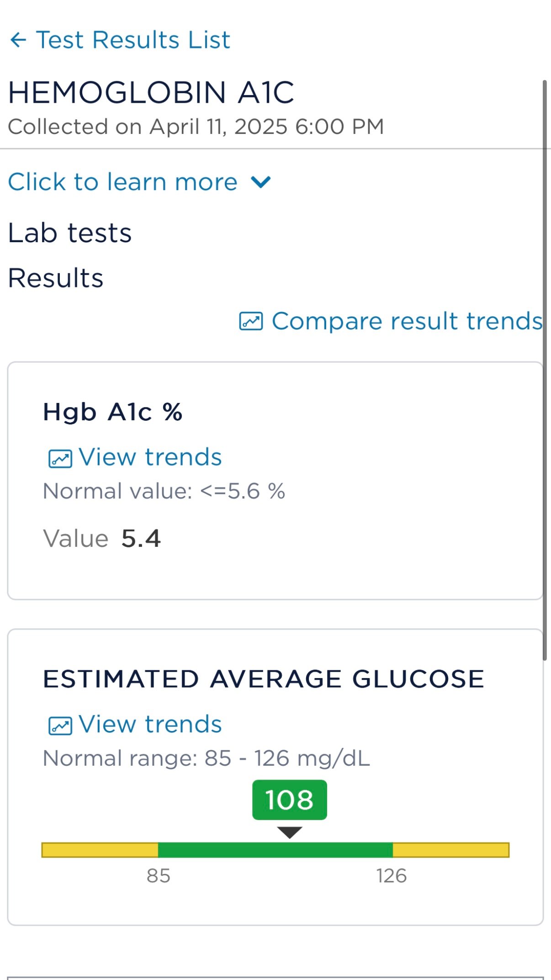View trends for Estimated Average Glucose
551x980 pixels.
tap(150, 724)
